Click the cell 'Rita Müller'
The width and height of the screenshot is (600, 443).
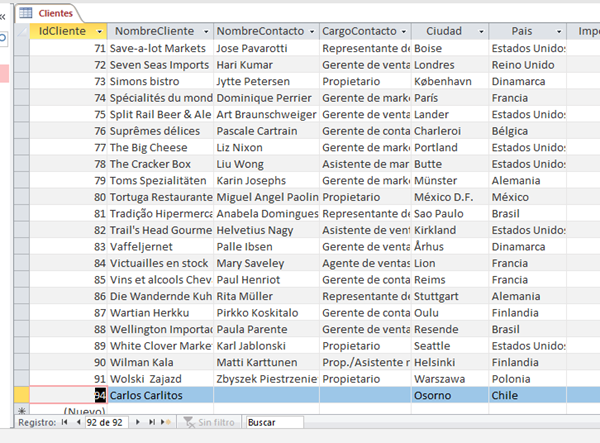[x=266, y=296]
